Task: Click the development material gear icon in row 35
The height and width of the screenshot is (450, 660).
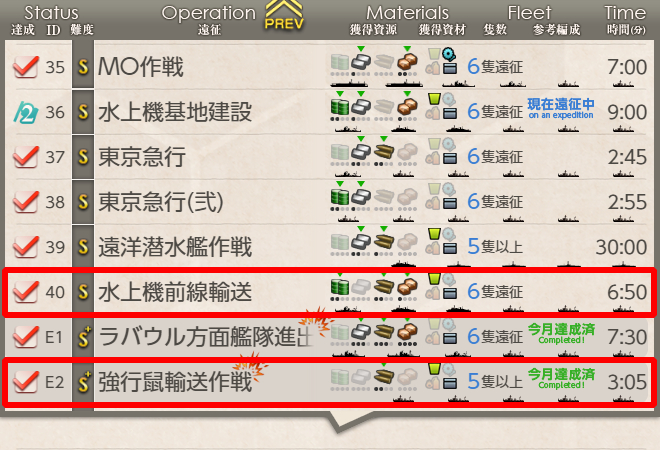Action: 449,54
